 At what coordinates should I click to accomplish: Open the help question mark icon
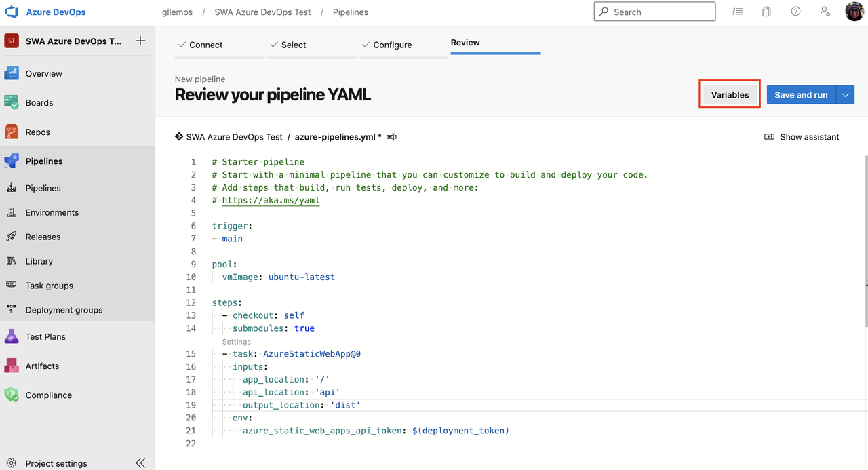795,12
